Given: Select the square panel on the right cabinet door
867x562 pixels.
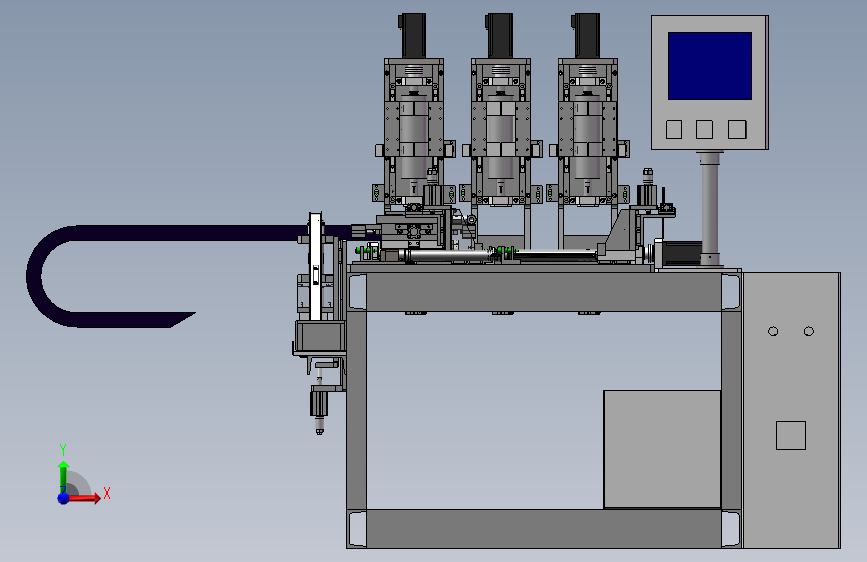Looking at the screenshot, I should (x=791, y=435).
